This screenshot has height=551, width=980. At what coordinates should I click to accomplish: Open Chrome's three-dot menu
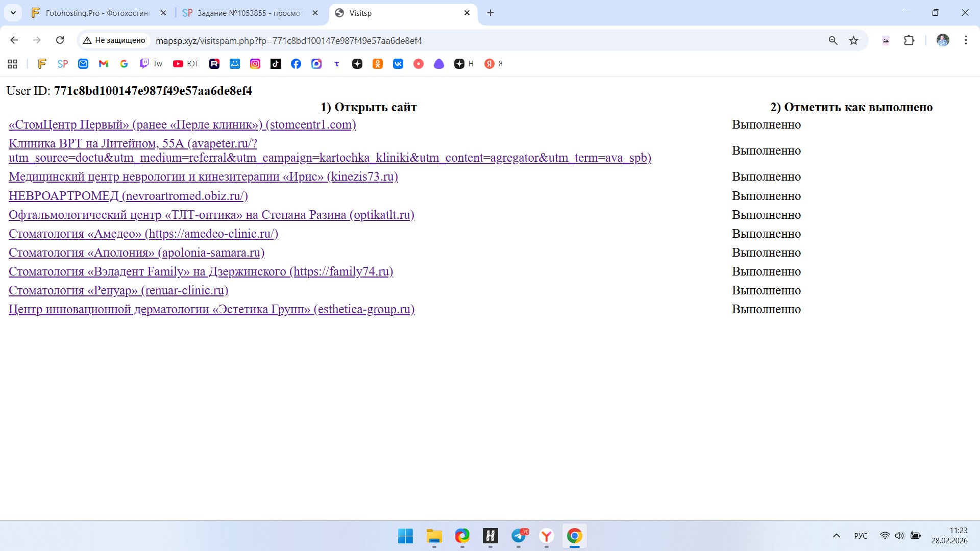[x=966, y=40]
